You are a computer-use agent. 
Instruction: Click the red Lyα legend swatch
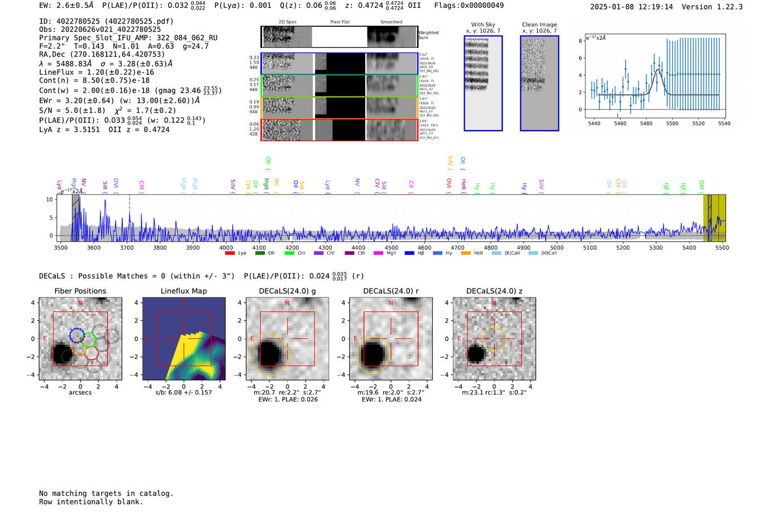coord(230,253)
